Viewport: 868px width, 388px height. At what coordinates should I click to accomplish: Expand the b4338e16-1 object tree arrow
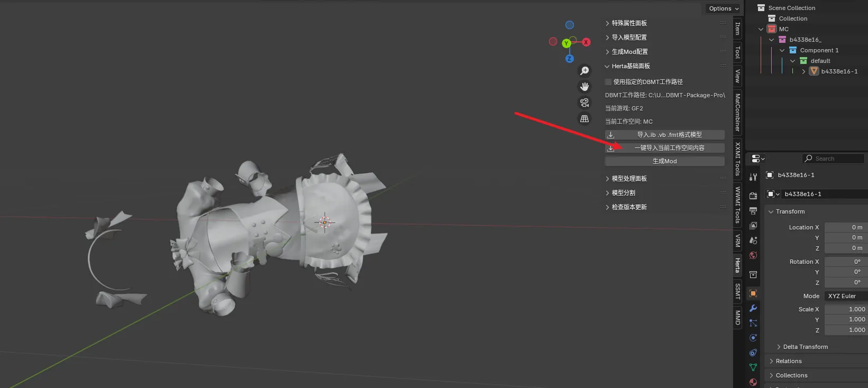coord(803,71)
